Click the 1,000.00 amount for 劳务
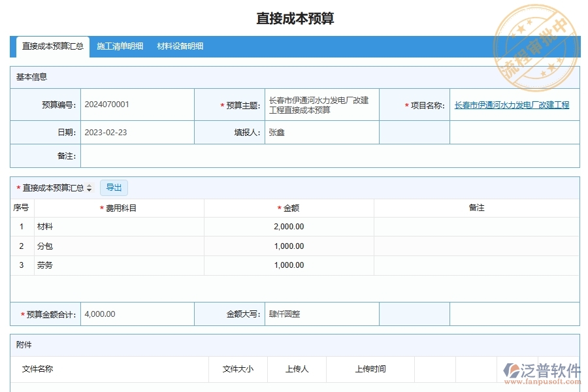 pos(289,265)
